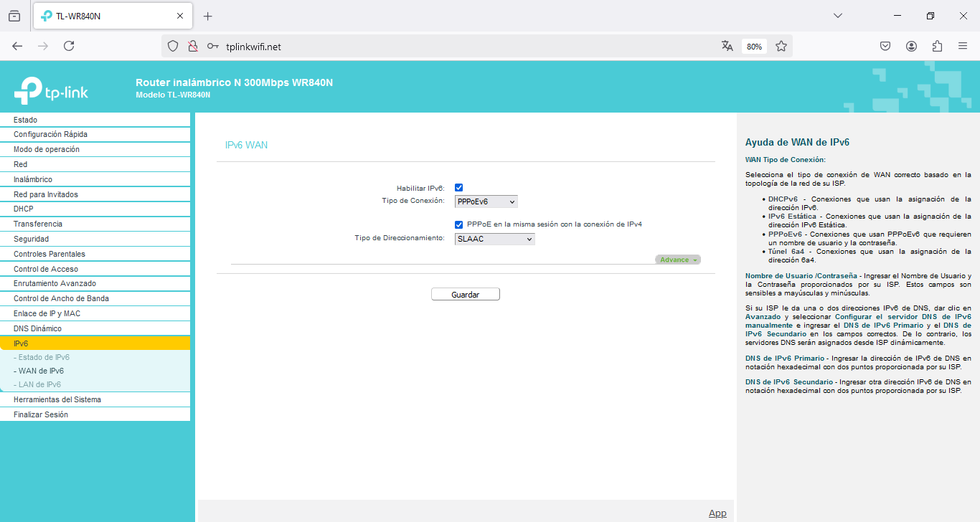The height and width of the screenshot is (522, 980).
Task: Open a new browser tab
Action: tap(208, 16)
